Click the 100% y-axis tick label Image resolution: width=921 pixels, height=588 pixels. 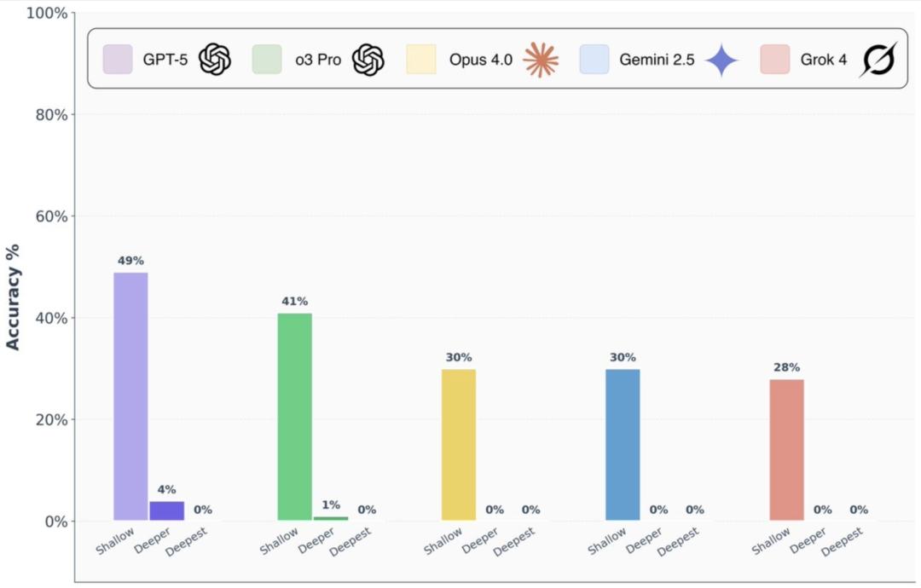(x=47, y=14)
